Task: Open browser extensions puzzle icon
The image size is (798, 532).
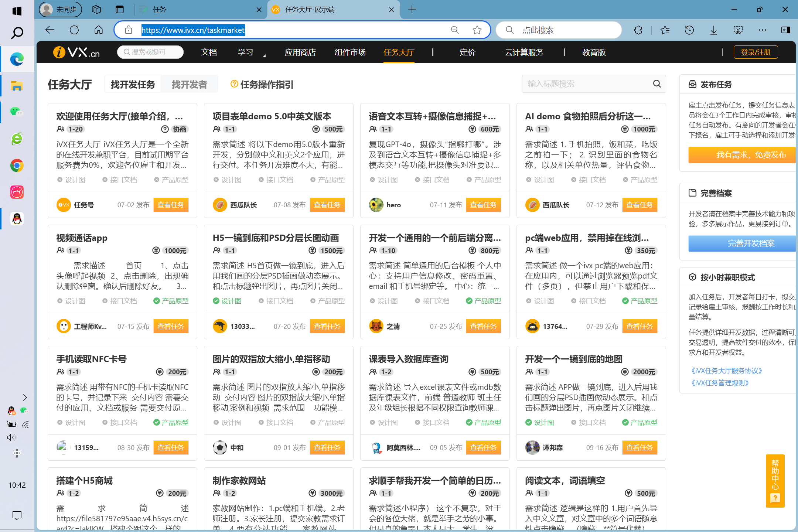Action: 638,30
